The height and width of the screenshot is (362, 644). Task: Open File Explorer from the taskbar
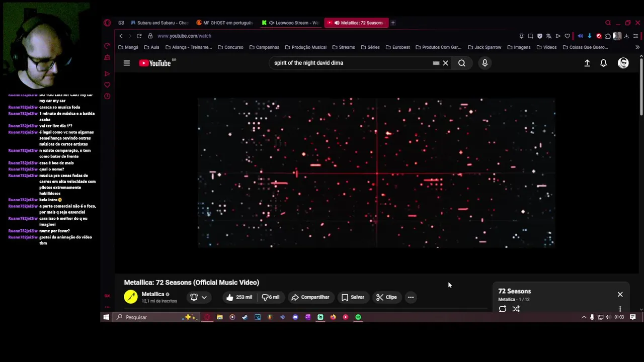[x=219, y=317]
